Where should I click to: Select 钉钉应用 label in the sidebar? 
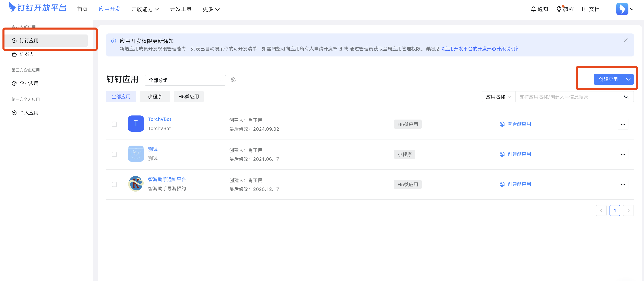(29, 41)
